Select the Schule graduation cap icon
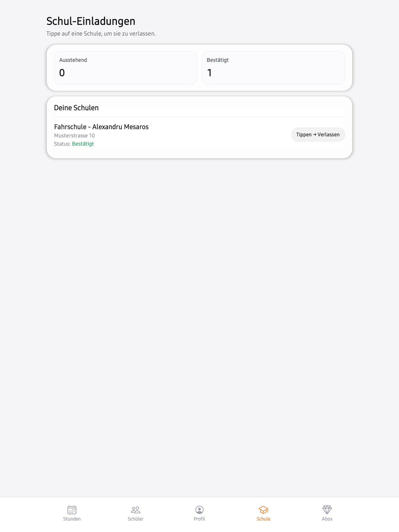399x532 pixels. pyautogui.click(x=263, y=510)
